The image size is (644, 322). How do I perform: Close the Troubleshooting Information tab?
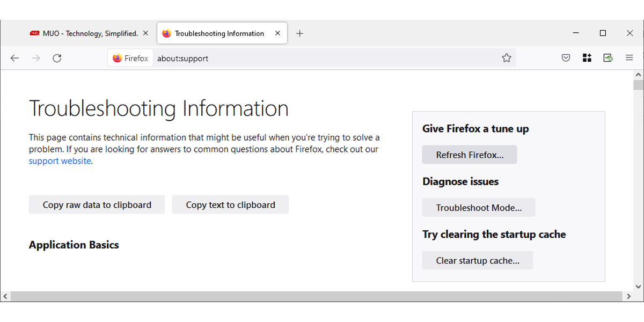[x=277, y=33]
